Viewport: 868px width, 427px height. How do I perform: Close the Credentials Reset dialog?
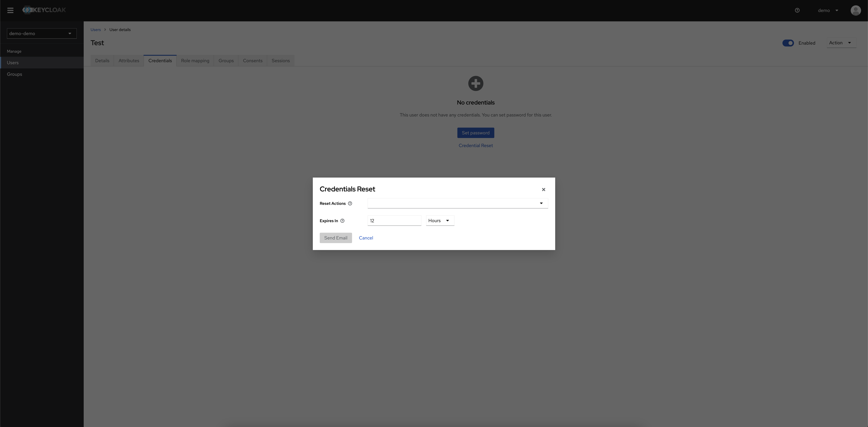click(544, 190)
